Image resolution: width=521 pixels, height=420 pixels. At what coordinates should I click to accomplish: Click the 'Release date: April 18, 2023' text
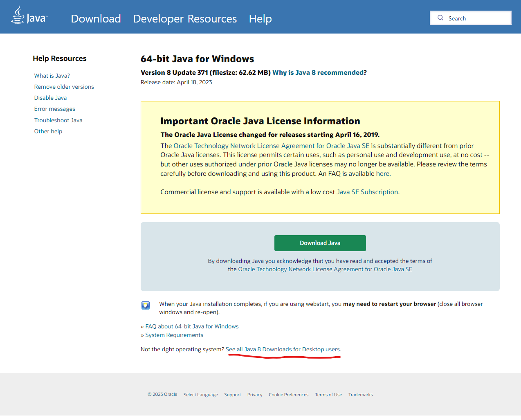pos(176,82)
